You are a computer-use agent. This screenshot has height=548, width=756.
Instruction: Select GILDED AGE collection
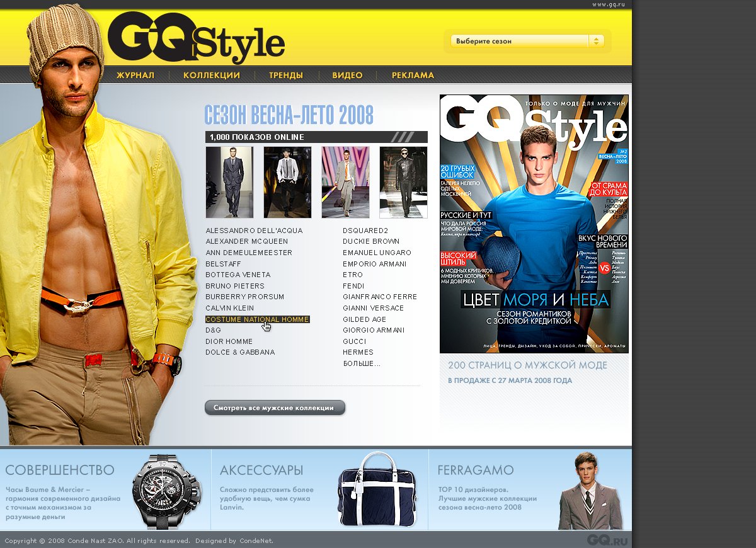[365, 319]
